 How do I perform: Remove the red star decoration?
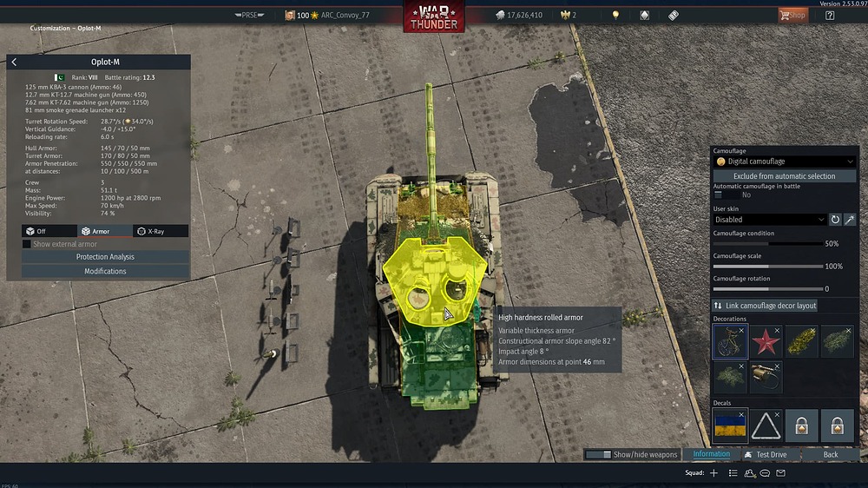click(776, 331)
